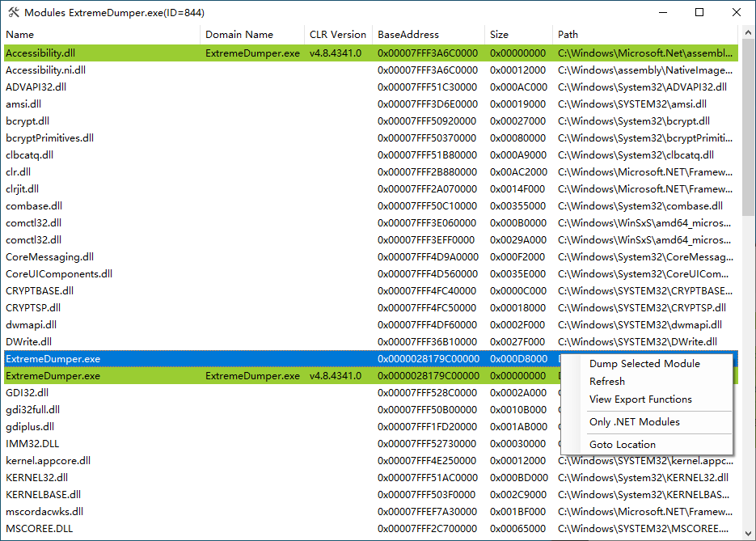Viewport: 756px width, 541px height.
Task: Select mscordacwks.dll module
Action: 371,512
